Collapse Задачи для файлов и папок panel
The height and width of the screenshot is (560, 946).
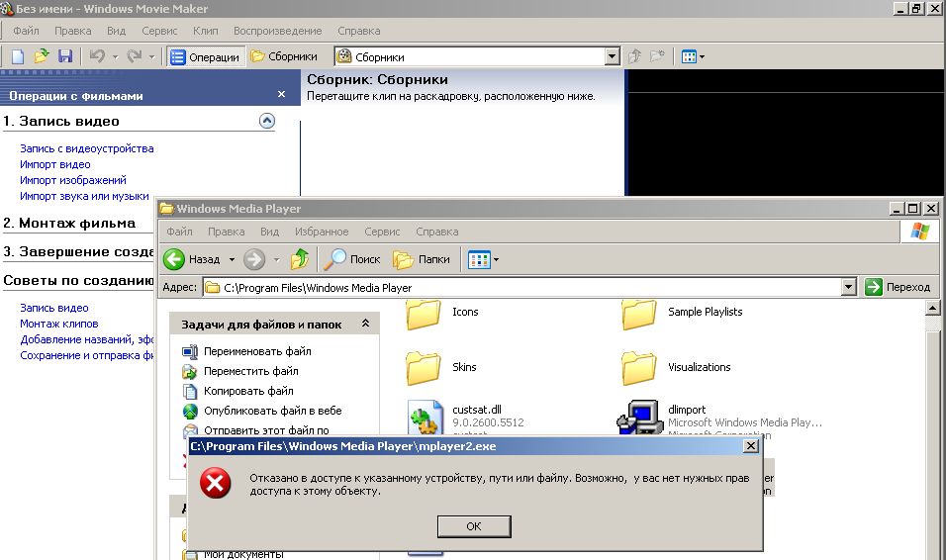pos(365,325)
